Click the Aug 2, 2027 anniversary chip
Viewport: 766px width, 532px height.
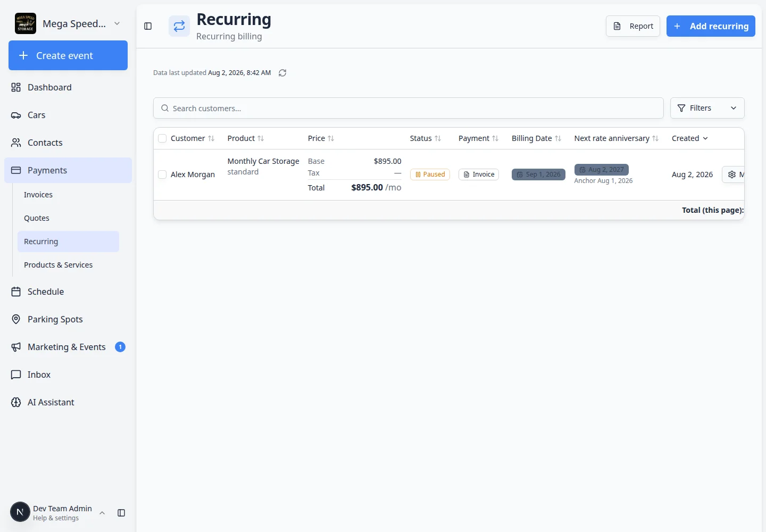click(x=602, y=170)
